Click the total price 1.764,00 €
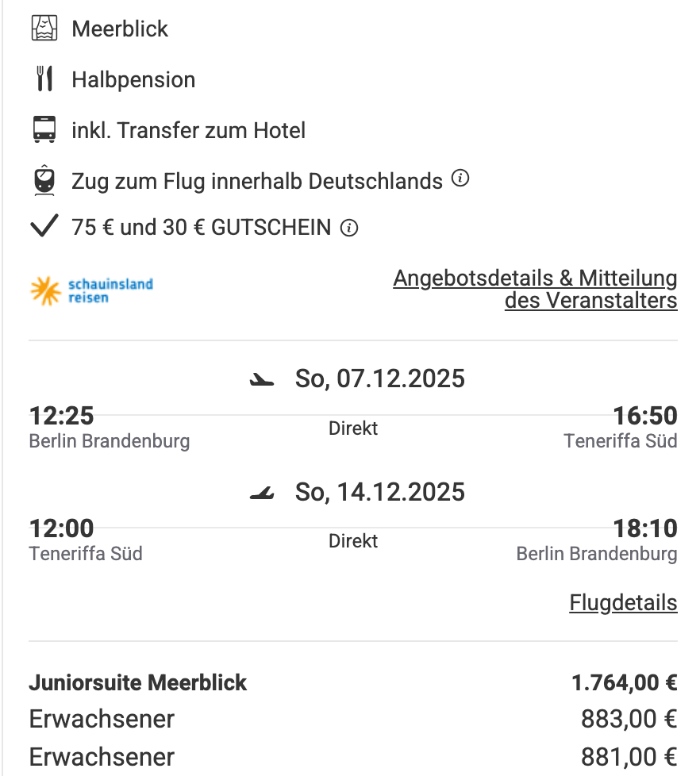This screenshot has height=776, width=700. coord(624,682)
